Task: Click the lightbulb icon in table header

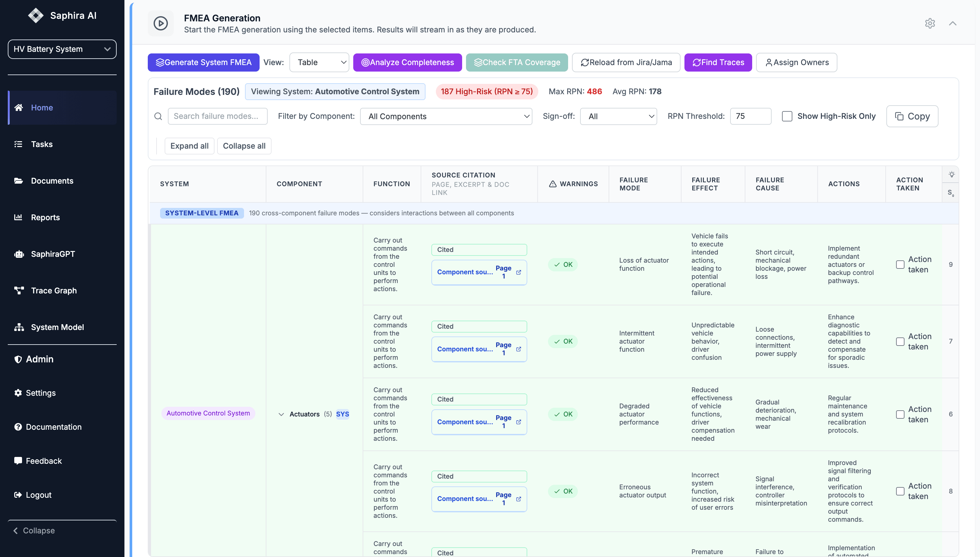Action: click(x=951, y=175)
